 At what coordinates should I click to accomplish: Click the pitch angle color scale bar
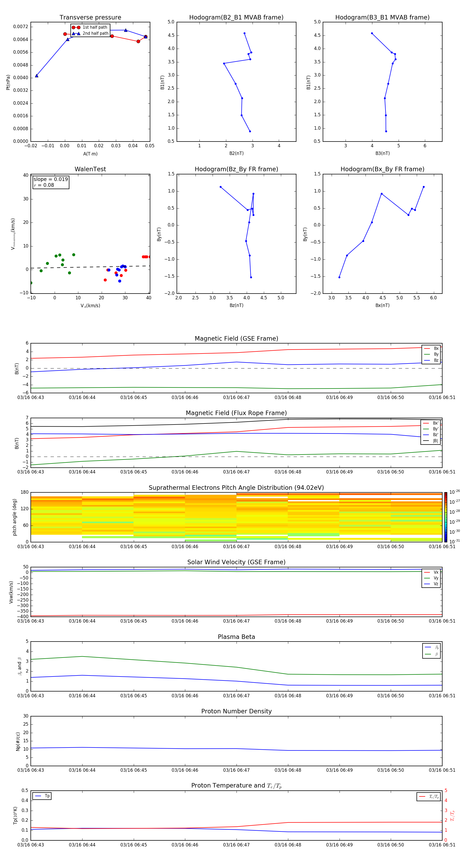click(446, 517)
